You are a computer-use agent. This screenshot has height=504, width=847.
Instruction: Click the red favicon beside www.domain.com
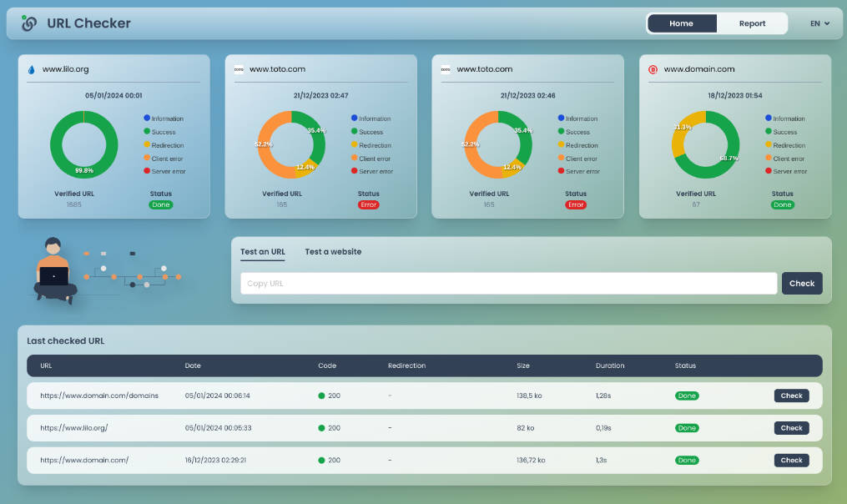[653, 70]
